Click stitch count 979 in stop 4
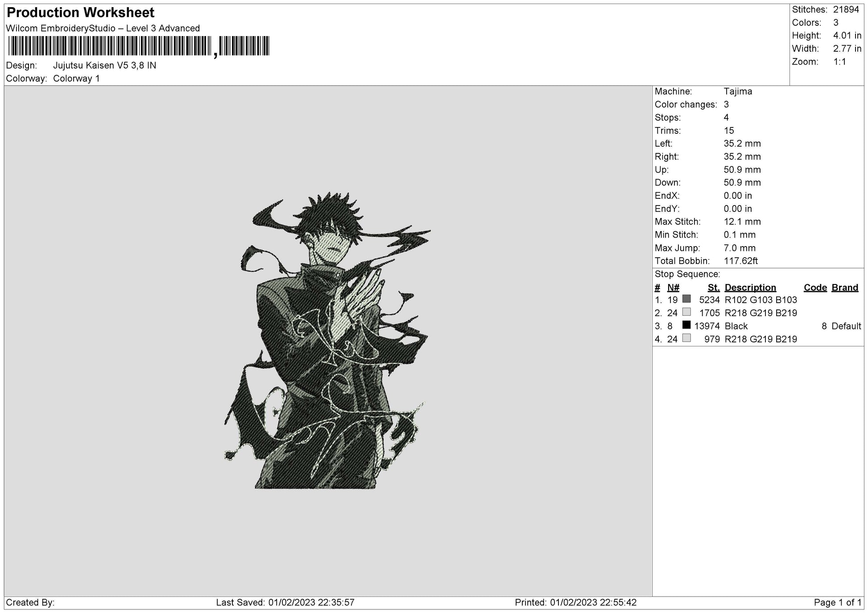Screen dimensions: 868x613 pyautogui.click(x=712, y=339)
